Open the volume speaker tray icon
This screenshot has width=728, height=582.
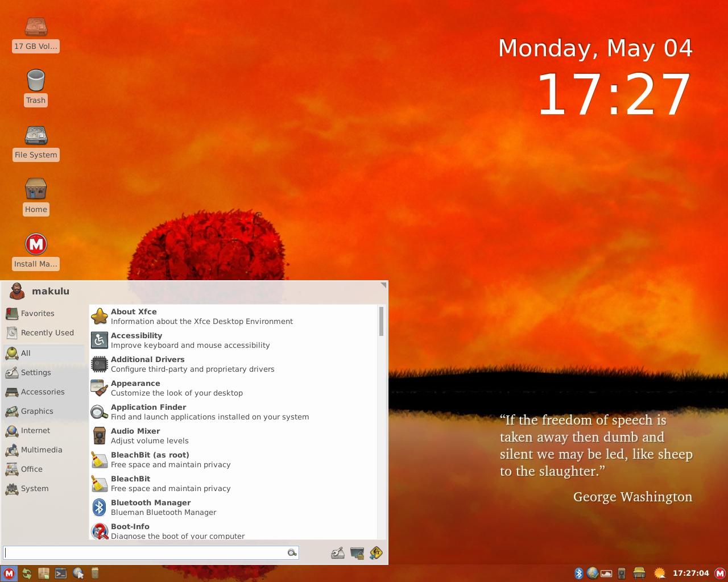point(622,573)
